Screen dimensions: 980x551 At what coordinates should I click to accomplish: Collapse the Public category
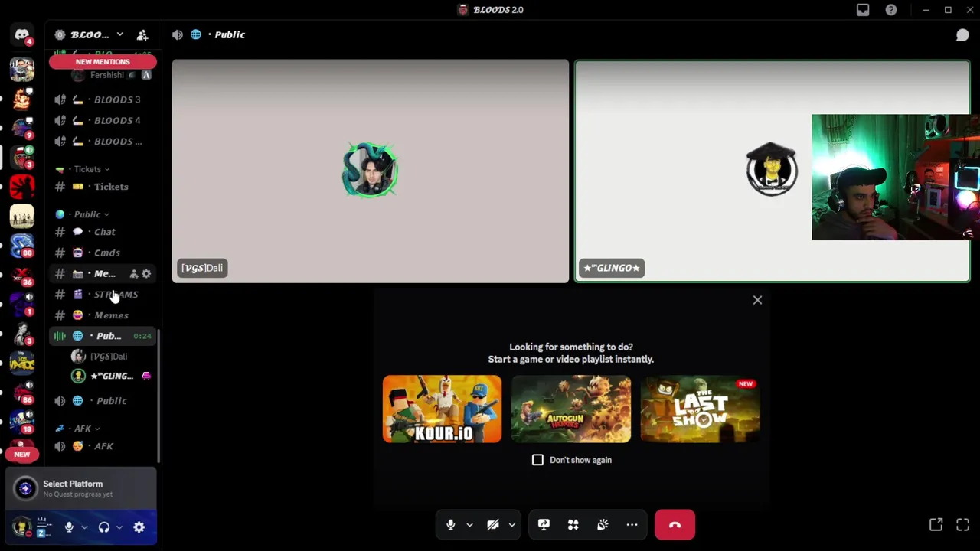87,214
